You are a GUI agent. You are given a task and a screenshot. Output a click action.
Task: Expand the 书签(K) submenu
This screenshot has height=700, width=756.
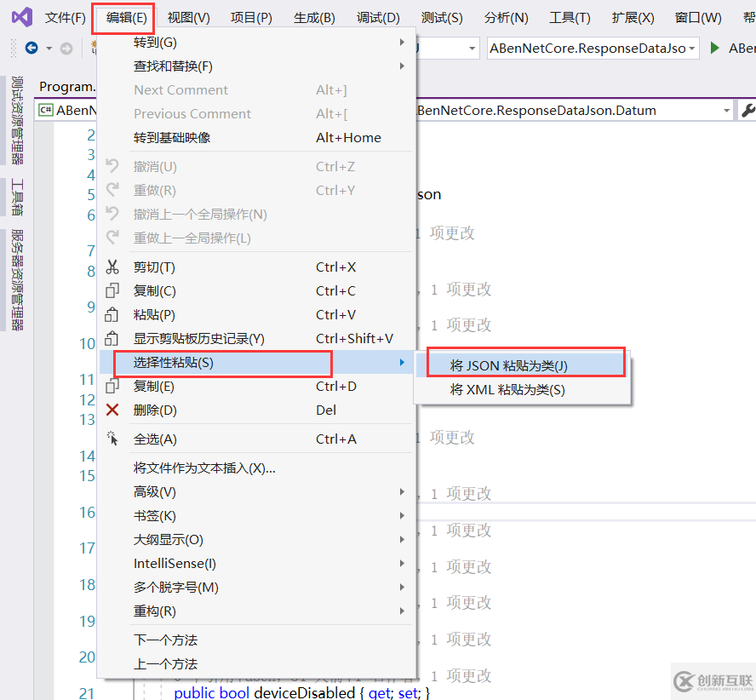tap(256, 516)
